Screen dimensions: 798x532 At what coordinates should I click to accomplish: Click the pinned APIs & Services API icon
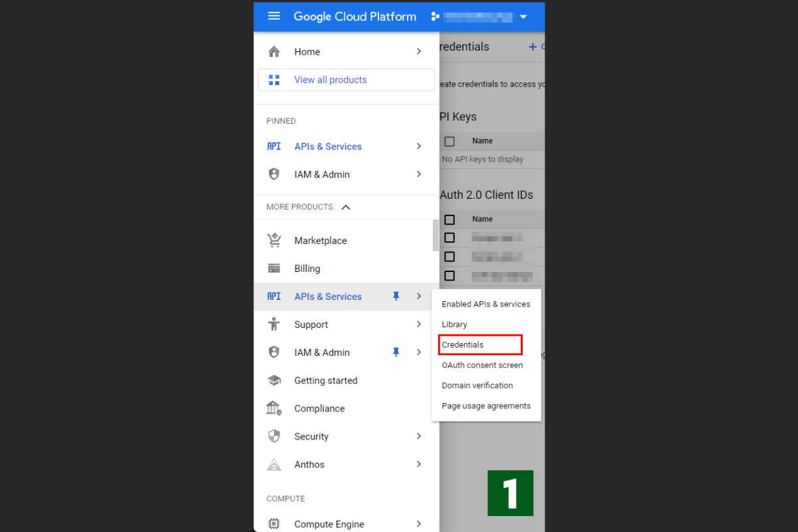point(274,146)
